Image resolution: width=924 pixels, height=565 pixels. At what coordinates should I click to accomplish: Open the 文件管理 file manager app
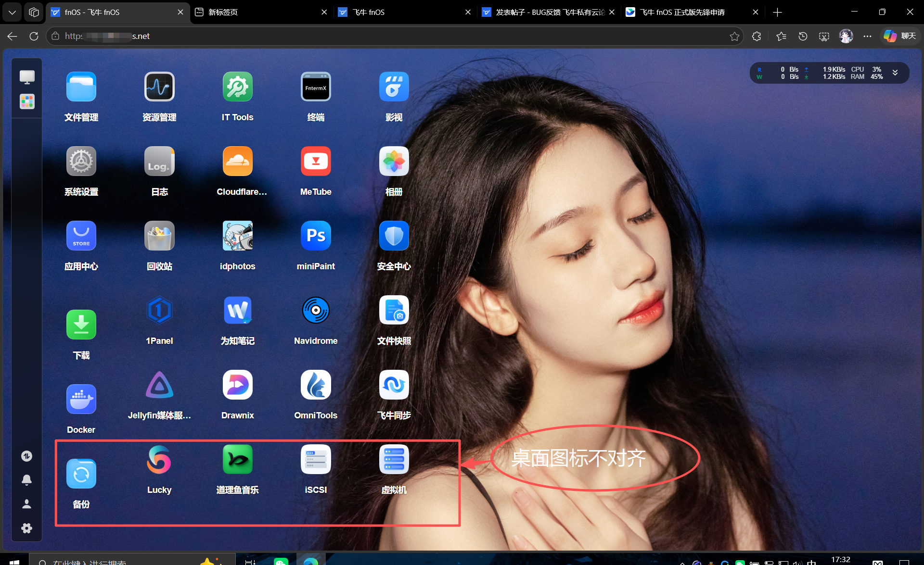[81, 87]
